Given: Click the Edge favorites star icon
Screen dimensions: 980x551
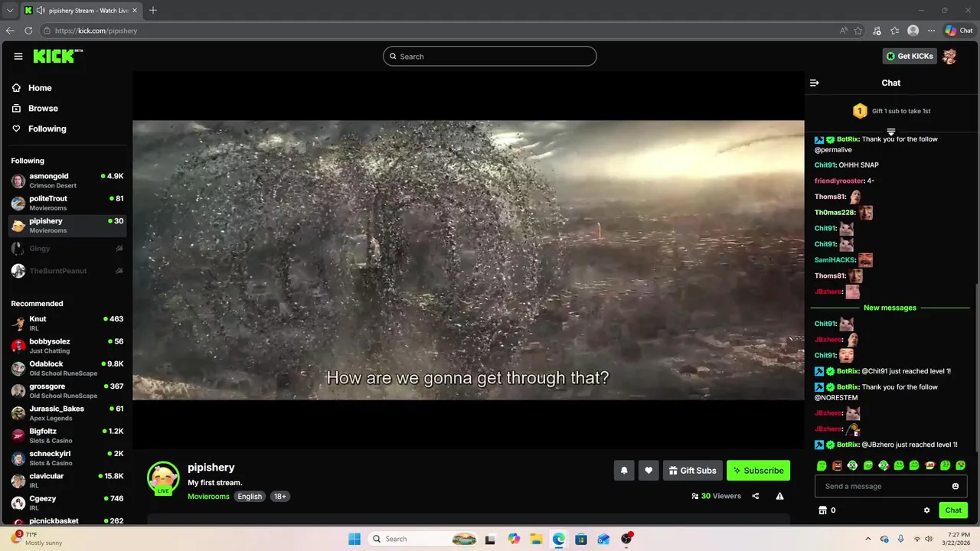Looking at the screenshot, I should coord(858,31).
